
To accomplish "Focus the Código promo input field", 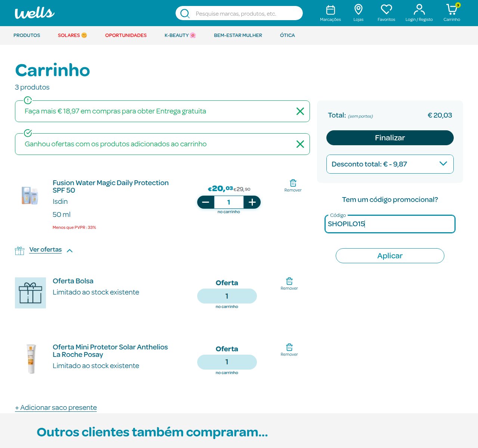I will 390,224.
